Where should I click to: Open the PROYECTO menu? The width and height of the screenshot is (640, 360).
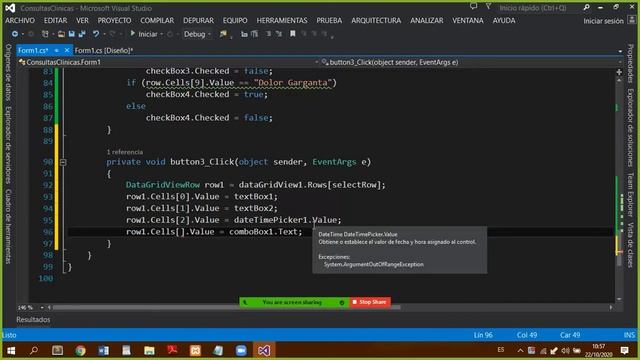click(x=114, y=20)
